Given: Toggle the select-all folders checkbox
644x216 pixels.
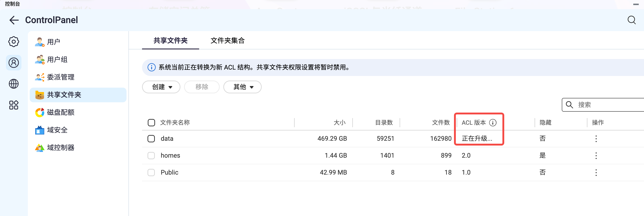Looking at the screenshot, I should coord(151,123).
